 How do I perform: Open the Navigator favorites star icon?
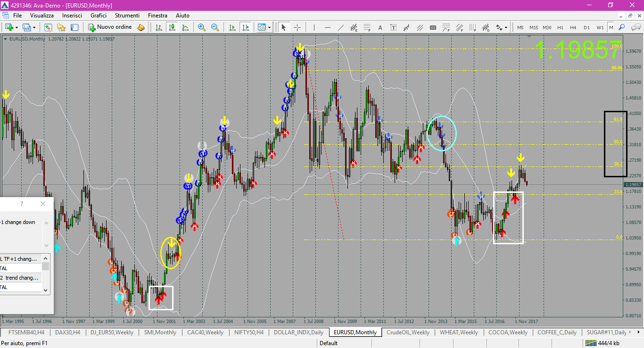(x=61, y=27)
